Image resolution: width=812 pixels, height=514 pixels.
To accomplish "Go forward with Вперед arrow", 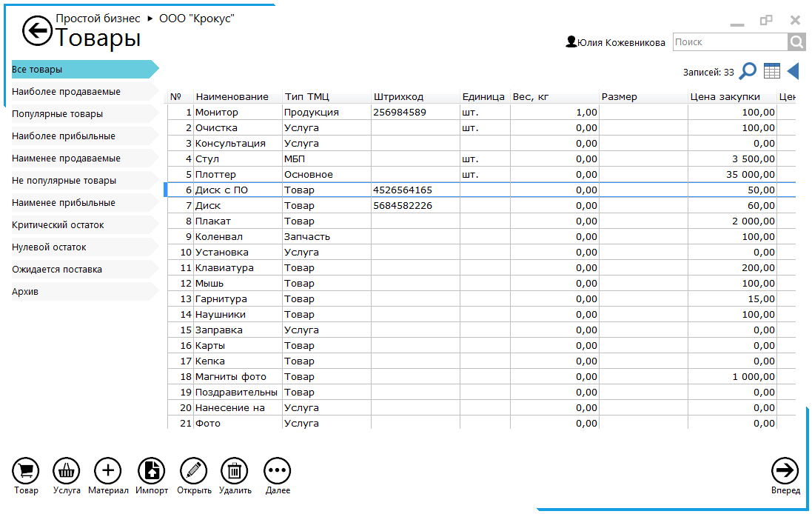I will tap(785, 470).
